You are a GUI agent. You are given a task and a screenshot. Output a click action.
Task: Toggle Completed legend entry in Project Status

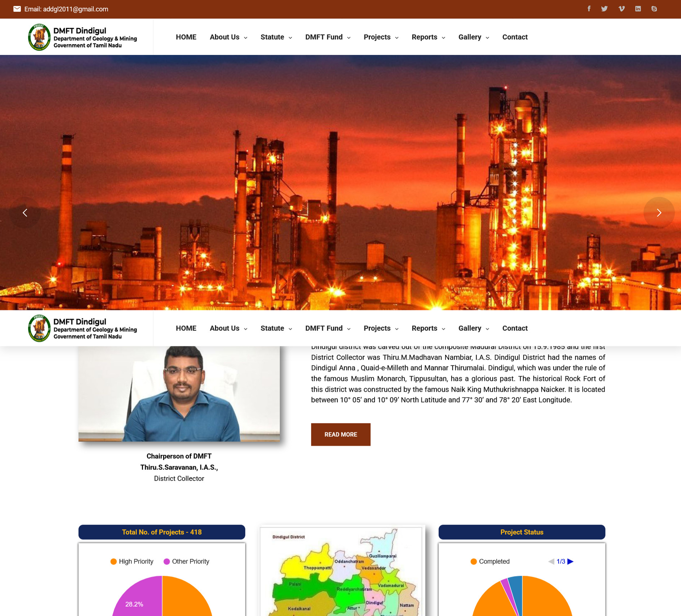click(x=490, y=561)
